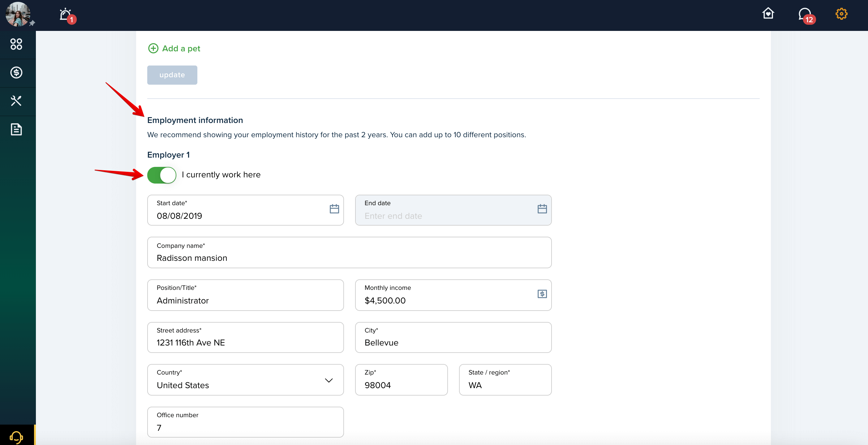Click the Add a pet plus icon

pos(153,49)
